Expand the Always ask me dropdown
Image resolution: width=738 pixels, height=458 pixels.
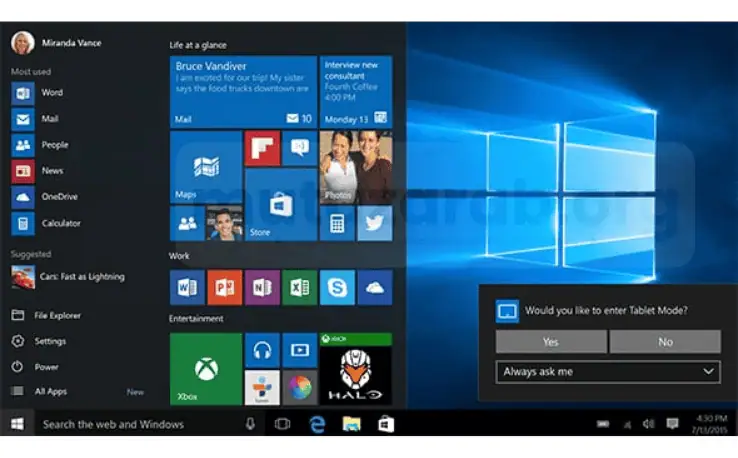[x=608, y=372]
